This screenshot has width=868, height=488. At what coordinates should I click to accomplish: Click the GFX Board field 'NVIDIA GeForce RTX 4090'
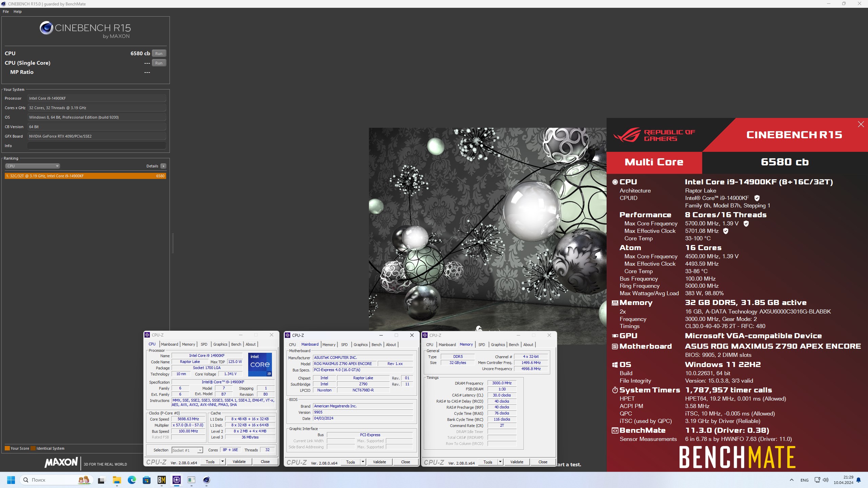[97, 136]
